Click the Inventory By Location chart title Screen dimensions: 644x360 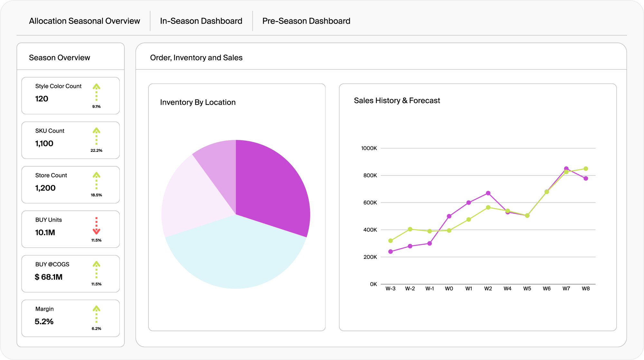tap(198, 102)
